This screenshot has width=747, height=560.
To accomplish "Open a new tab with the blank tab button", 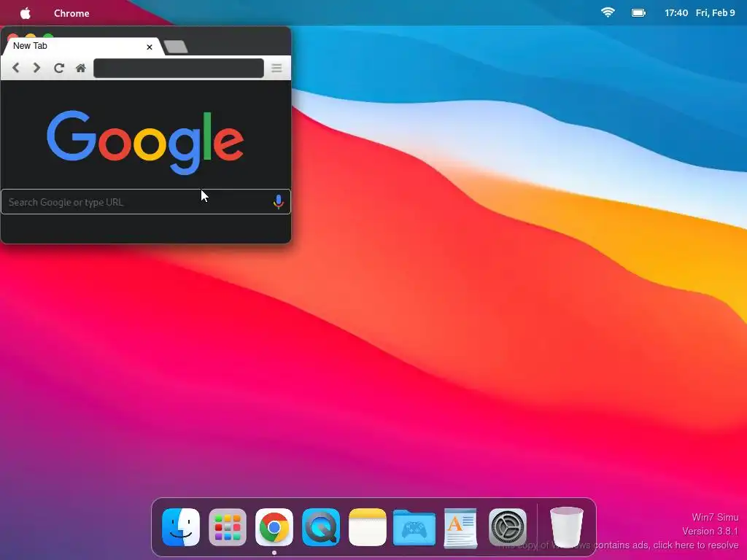I will point(176,47).
